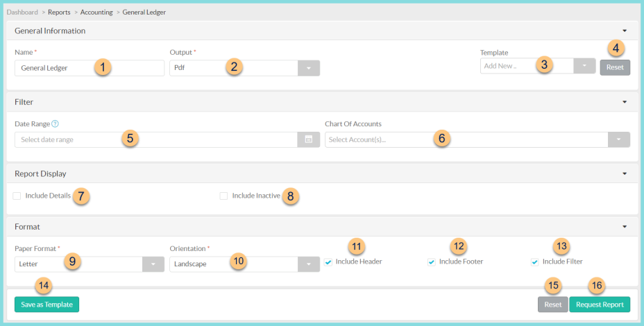Collapse the Filter section
644x326 pixels.
(x=625, y=102)
